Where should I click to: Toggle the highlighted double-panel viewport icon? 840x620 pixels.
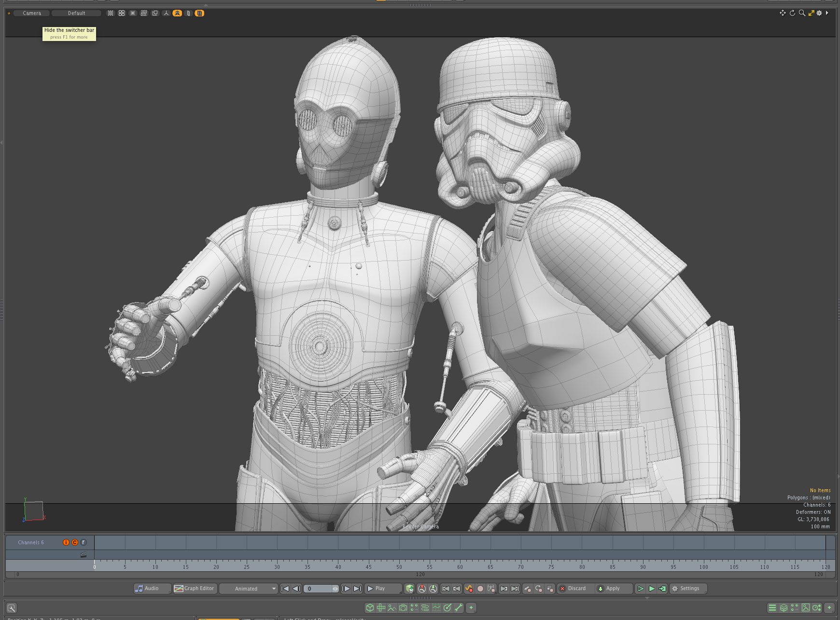tap(199, 13)
